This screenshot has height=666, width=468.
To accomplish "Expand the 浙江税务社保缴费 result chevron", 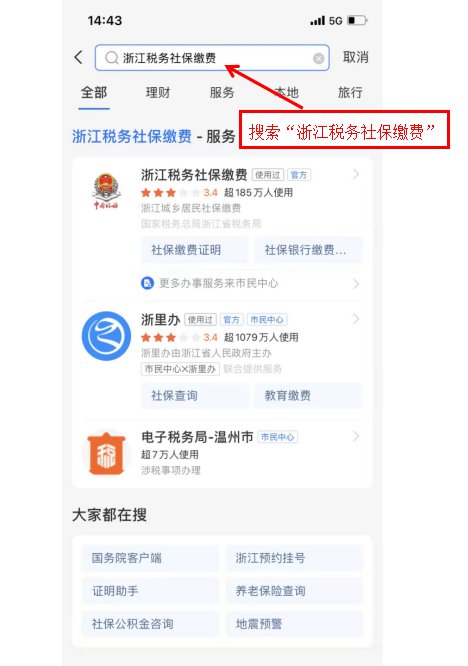I will [x=356, y=174].
